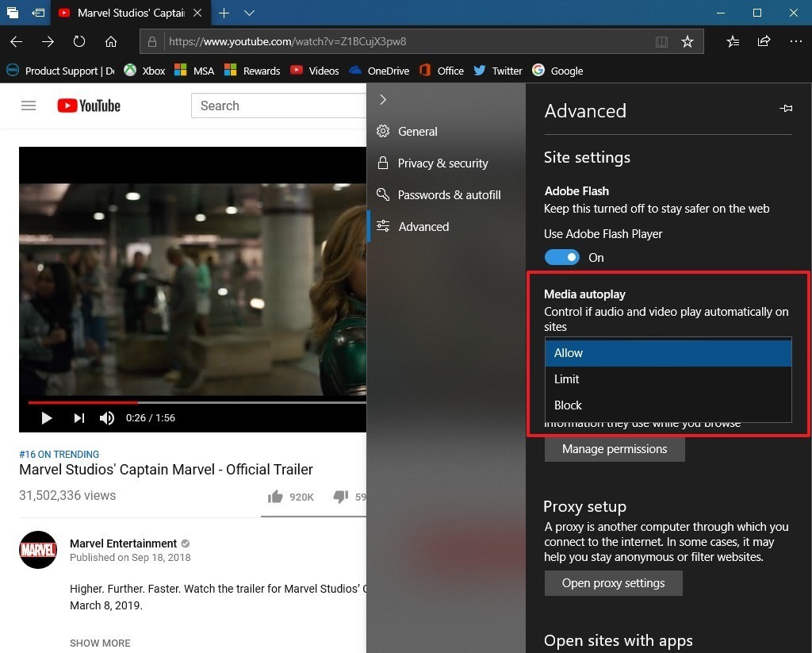The width and height of the screenshot is (812, 653).
Task: Open Settings and more ellipsis menu
Action: (x=796, y=41)
